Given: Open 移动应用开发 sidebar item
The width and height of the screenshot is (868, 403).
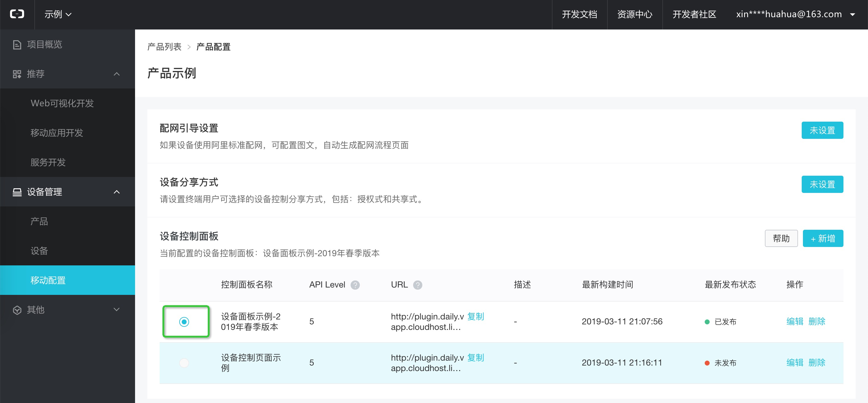Looking at the screenshot, I should pos(68,133).
